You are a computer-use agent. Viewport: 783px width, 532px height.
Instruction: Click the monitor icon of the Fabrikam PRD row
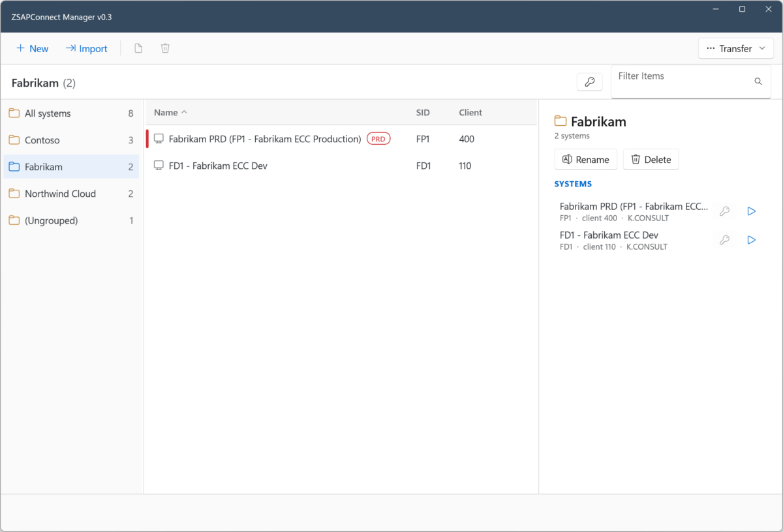[159, 139]
